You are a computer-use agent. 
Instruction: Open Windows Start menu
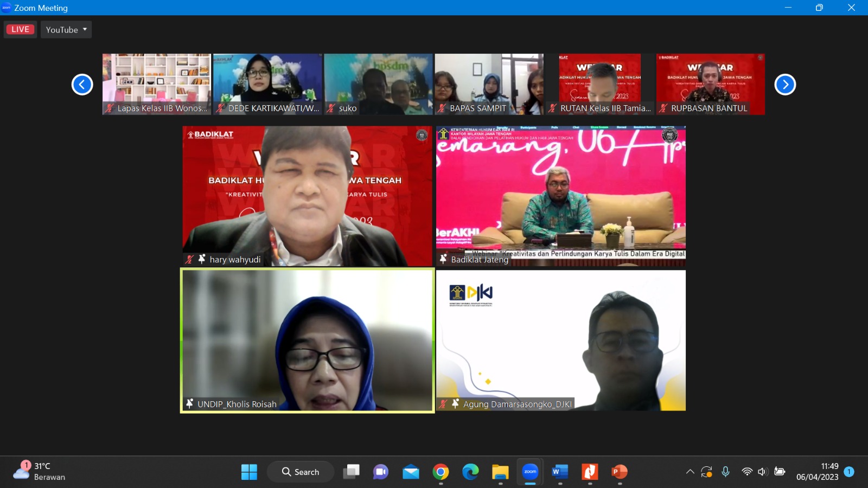pos(249,472)
